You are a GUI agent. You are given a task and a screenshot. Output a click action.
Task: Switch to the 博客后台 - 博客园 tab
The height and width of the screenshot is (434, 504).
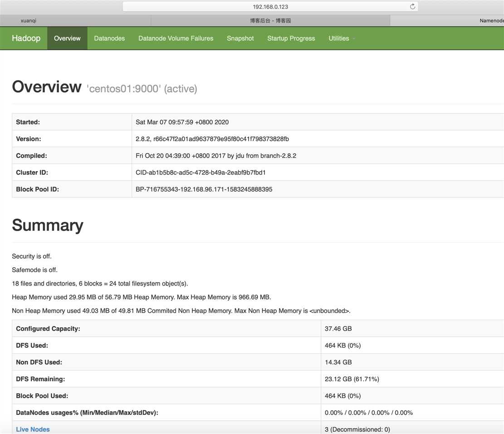(x=270, y=20)
